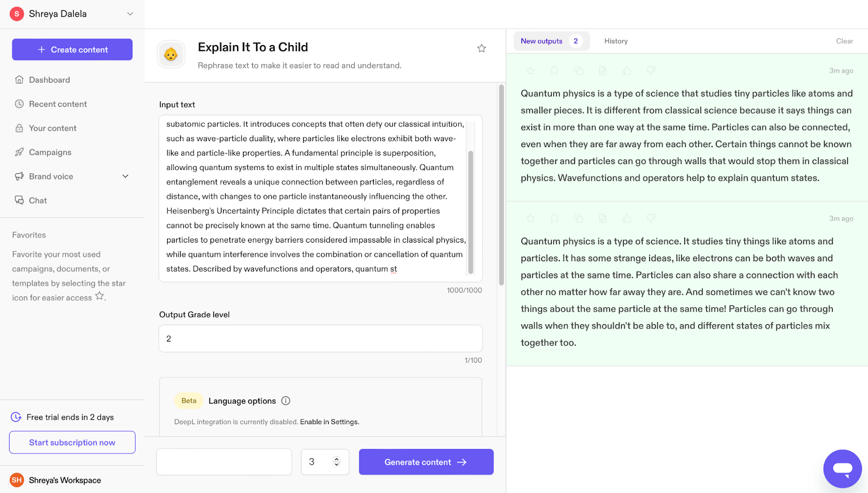Viewport: 868px width, 493px height.
Task: Open Recent content clock icon
Action: (20, 104)
